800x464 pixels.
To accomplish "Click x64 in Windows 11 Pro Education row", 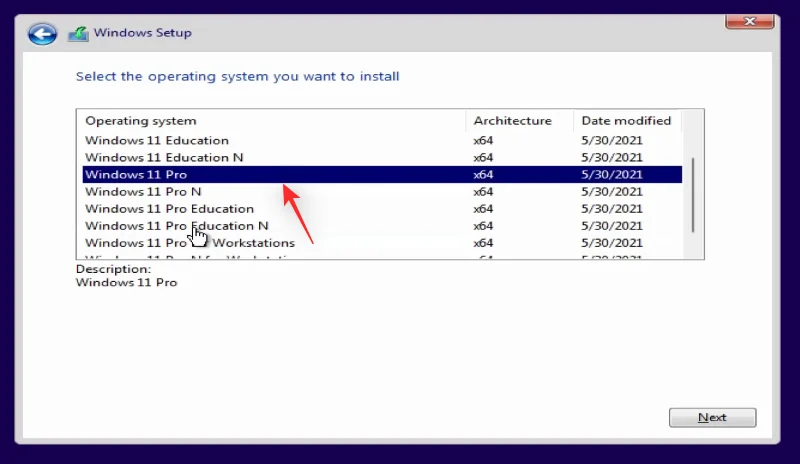I will click(x=483, y=209).
